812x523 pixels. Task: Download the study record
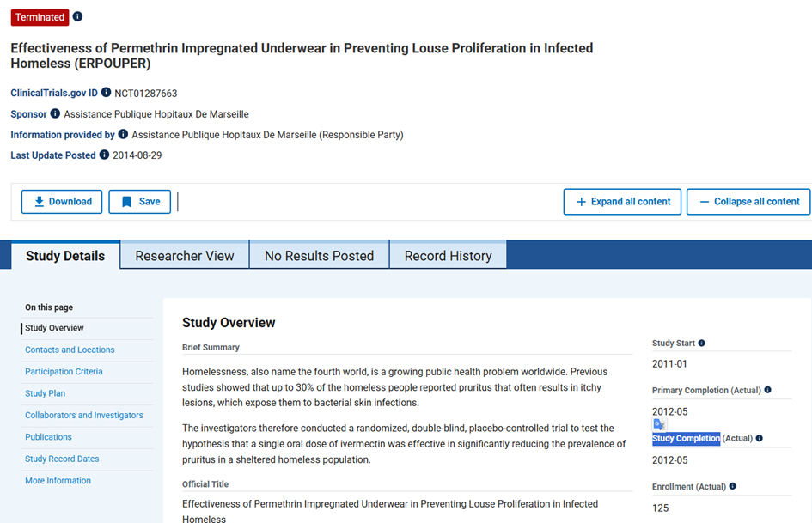coord(62,202)
